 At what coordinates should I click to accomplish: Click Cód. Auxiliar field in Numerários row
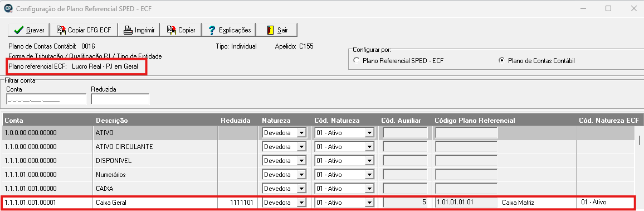click(x=406, y=174)
